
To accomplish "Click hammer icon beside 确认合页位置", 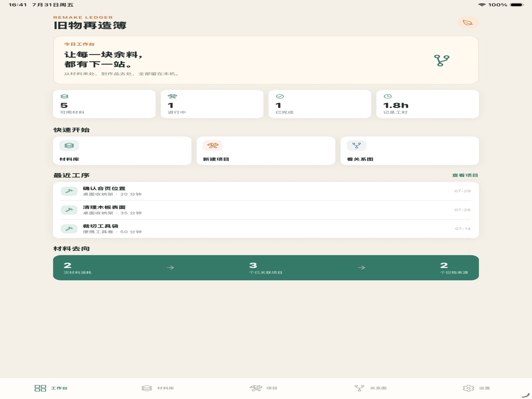I will point(69,191).
